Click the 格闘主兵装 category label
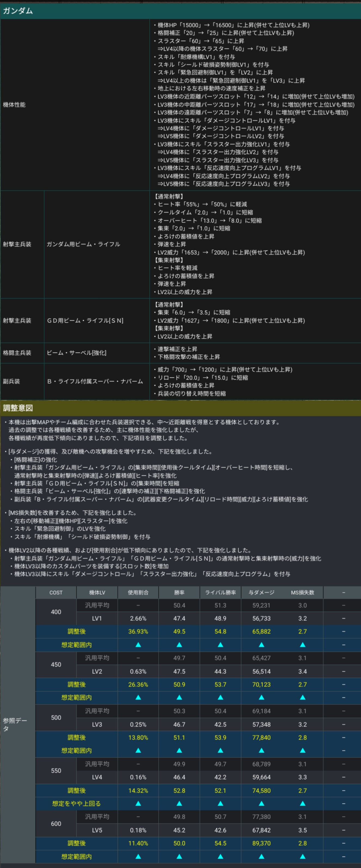The width and height of the screenshot is (361, 868). [17, 353]
